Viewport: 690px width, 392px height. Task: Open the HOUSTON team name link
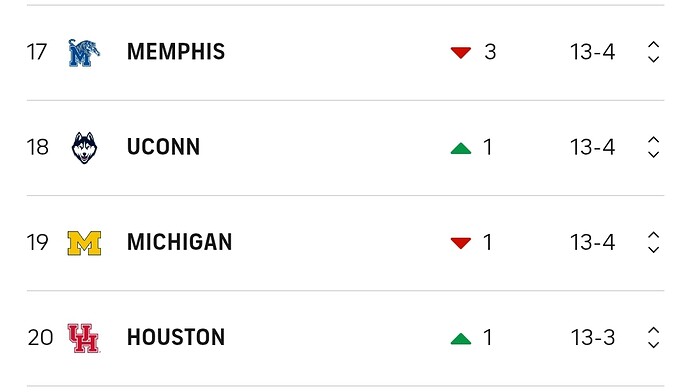176,337
